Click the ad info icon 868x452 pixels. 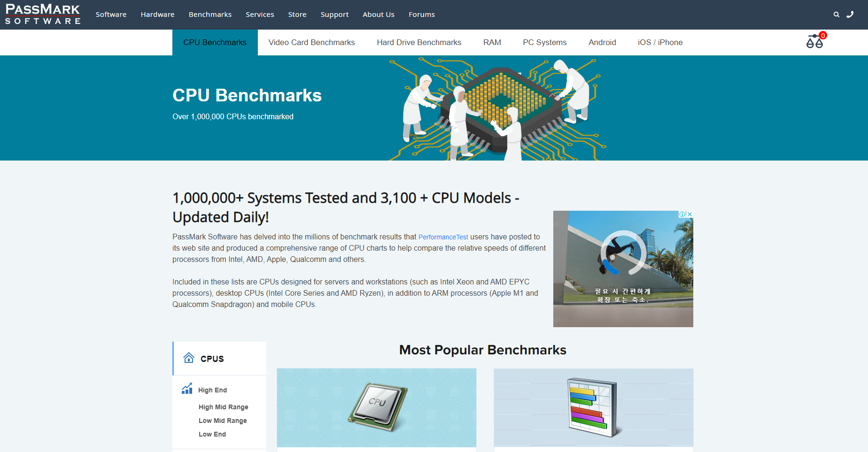click(x=682, y=214)
